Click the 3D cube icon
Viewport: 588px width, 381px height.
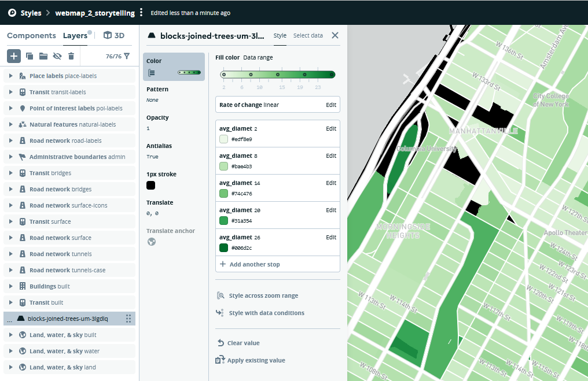108,35
